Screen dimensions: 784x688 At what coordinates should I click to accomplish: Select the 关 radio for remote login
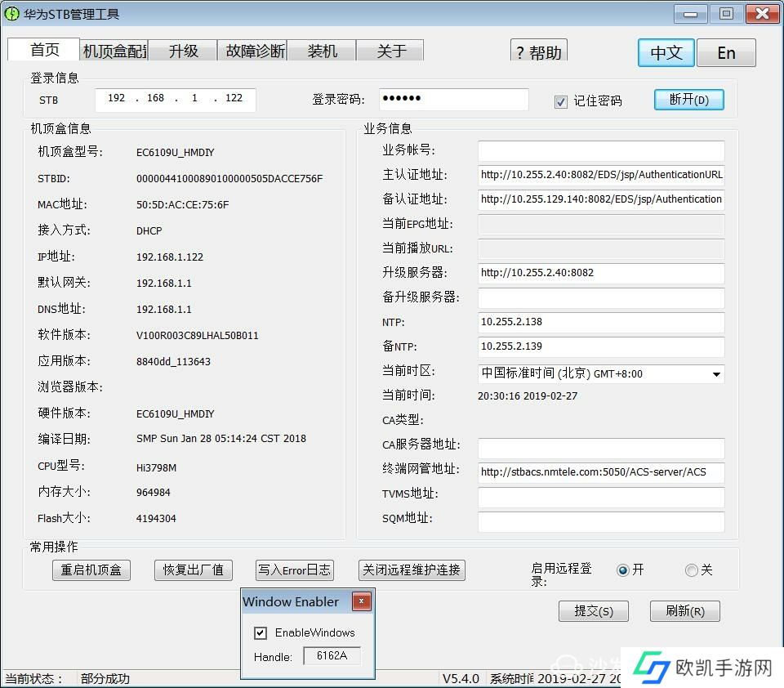click(x=692, y=570)
